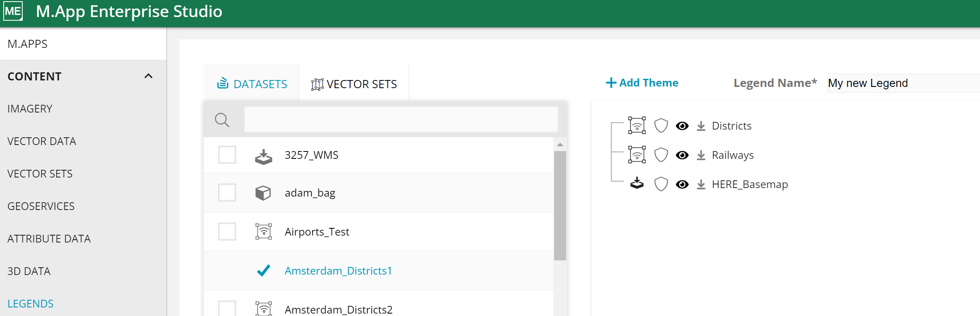Click the HERE_Basemap layer type icon
Image resolution: width=980 pixels, height=316 pixels.
[637, 184]
